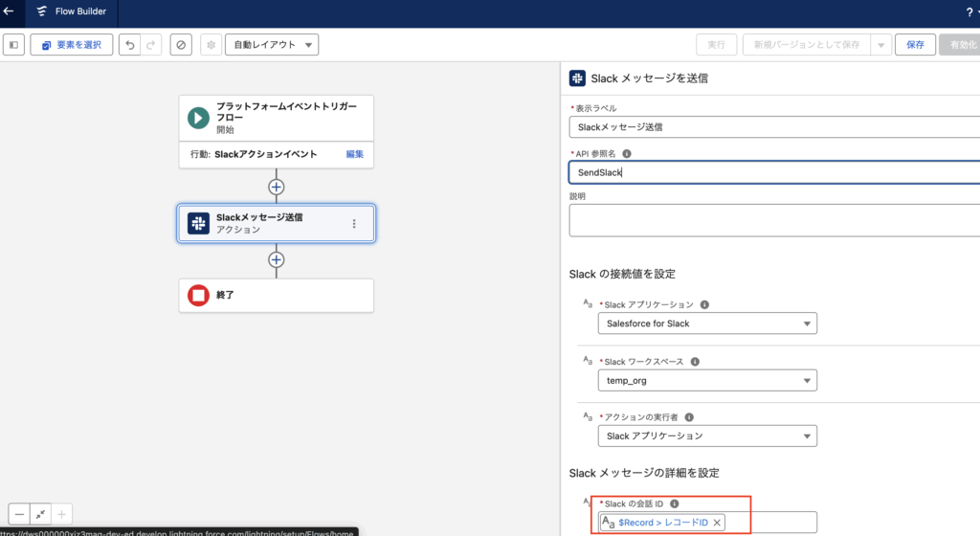Expand the Slack ワークスペース temp_org dropdown
This screenshot has width=980, height=536.
click(707, 380)
